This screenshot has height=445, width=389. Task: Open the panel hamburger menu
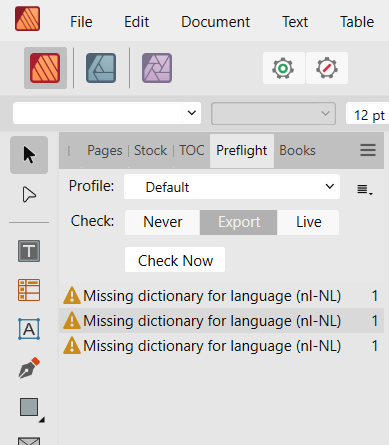point(368,150)
